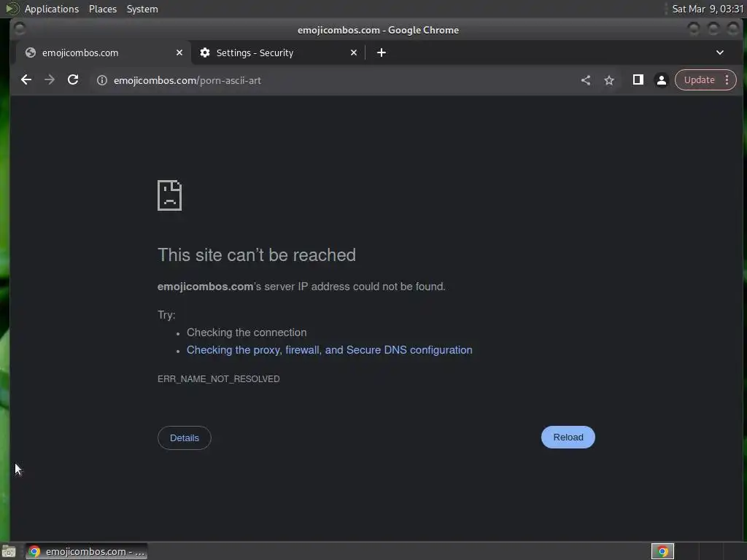Open a new tab with plus icon
The height and width of the screenshot is (560, 747).
click(x=381, y=52)
